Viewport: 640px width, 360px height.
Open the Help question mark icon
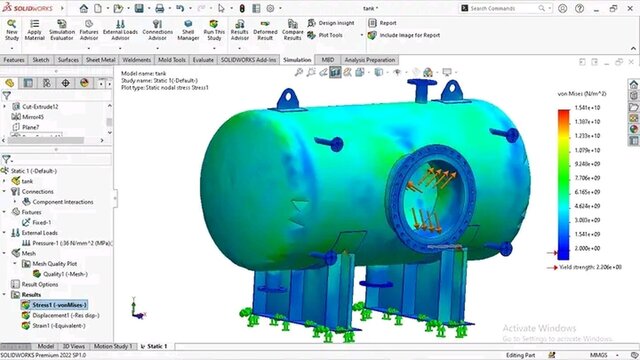point(579,8)
